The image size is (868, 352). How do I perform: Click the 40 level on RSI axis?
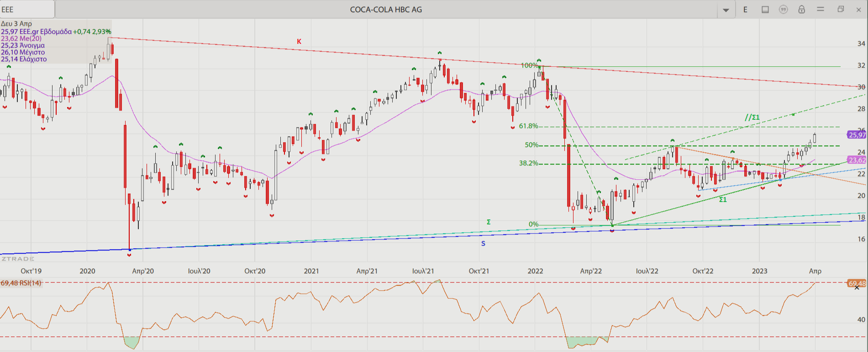click(x=861, y=320)
